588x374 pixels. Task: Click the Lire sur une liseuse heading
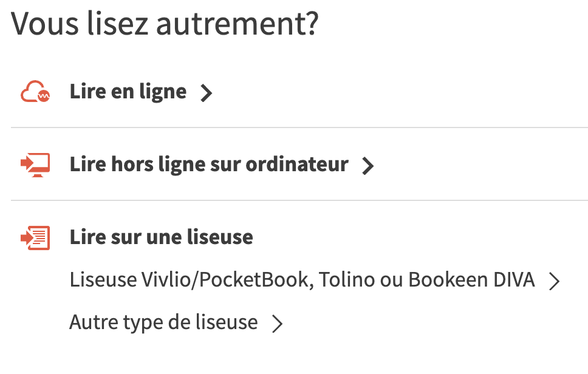161,237
